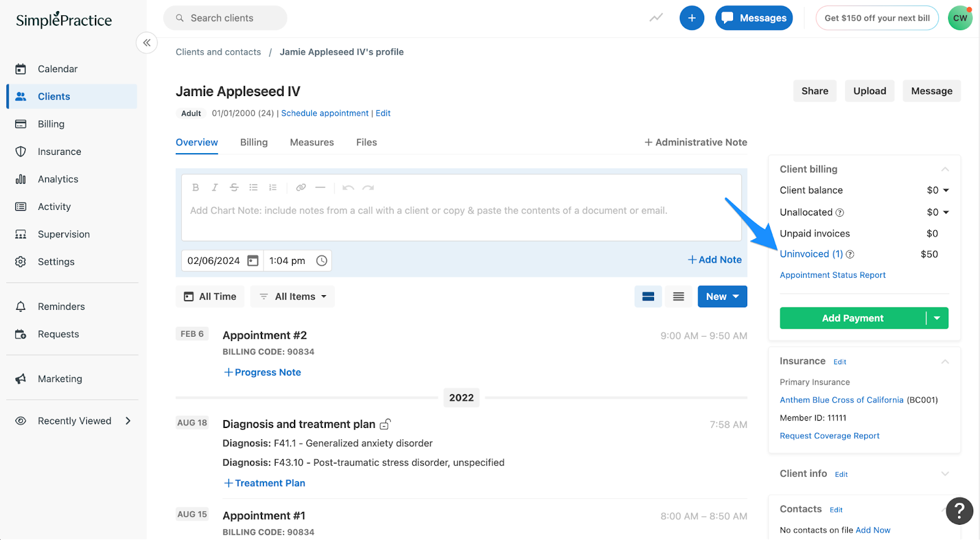Viewport: 980px width, 540px height.
Task: Open Supervision in the sidebar
Action: [x=72, y=234]
